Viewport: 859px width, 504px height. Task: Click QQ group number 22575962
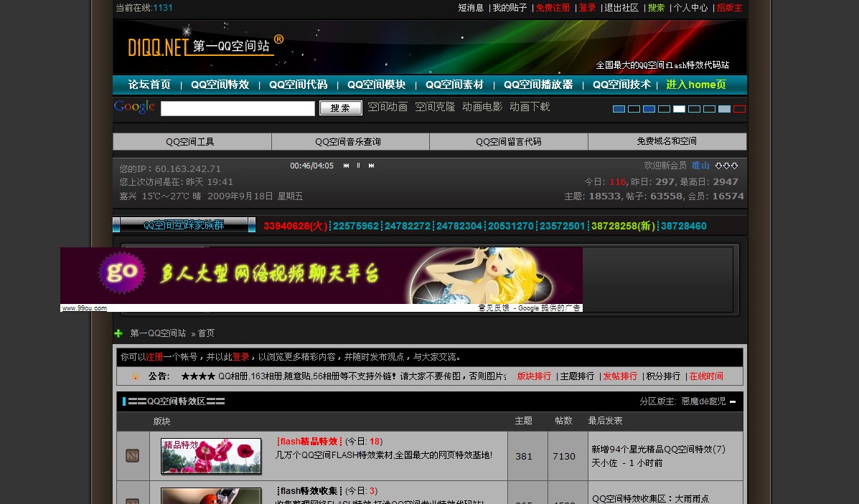356,226
